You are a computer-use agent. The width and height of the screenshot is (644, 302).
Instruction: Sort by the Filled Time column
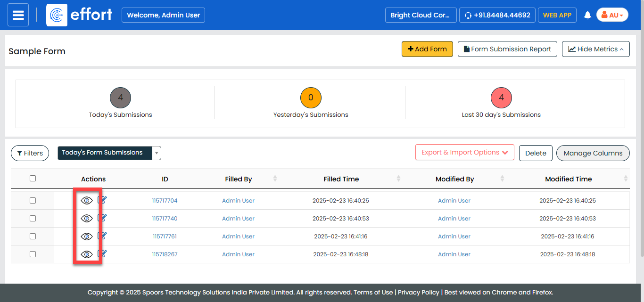click(398, 179)
